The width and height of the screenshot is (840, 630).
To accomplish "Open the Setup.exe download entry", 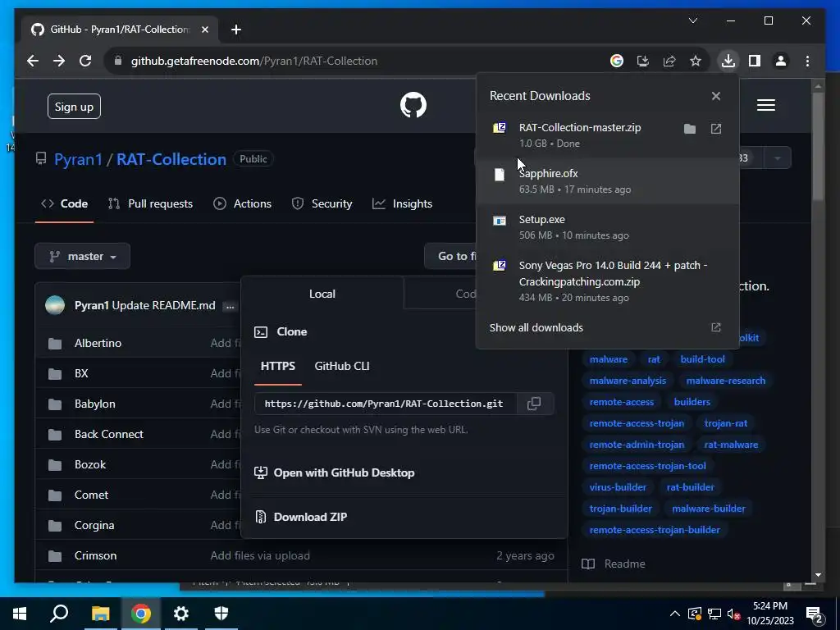I will click(x=608, y=227).
